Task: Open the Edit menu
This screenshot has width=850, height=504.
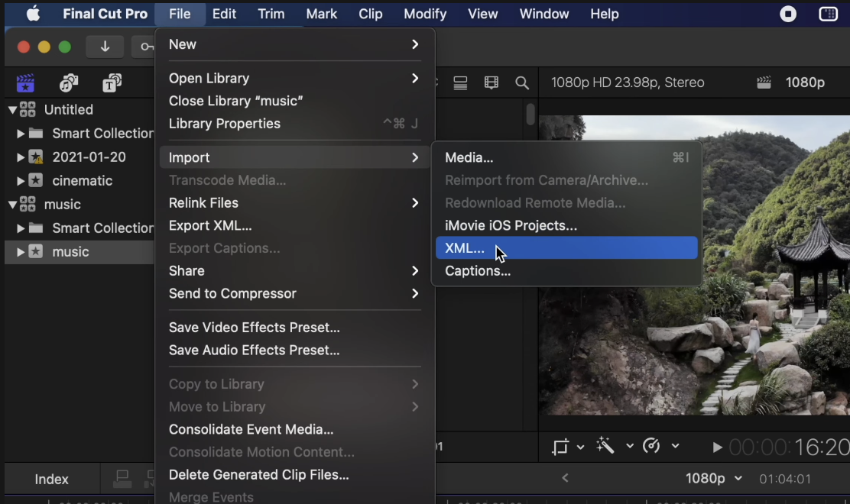Action: (224, 14)
